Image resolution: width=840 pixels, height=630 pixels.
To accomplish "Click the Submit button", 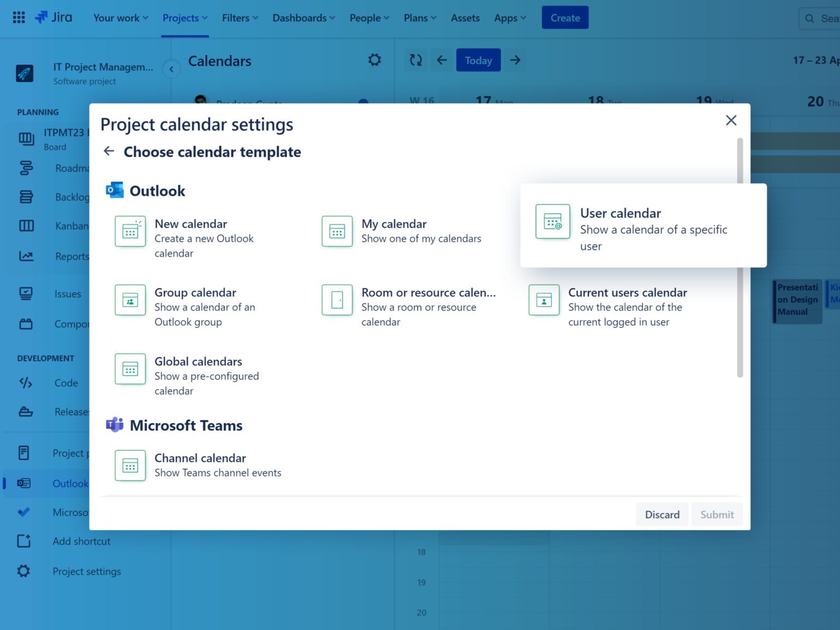I will click(x=717, y=514).
